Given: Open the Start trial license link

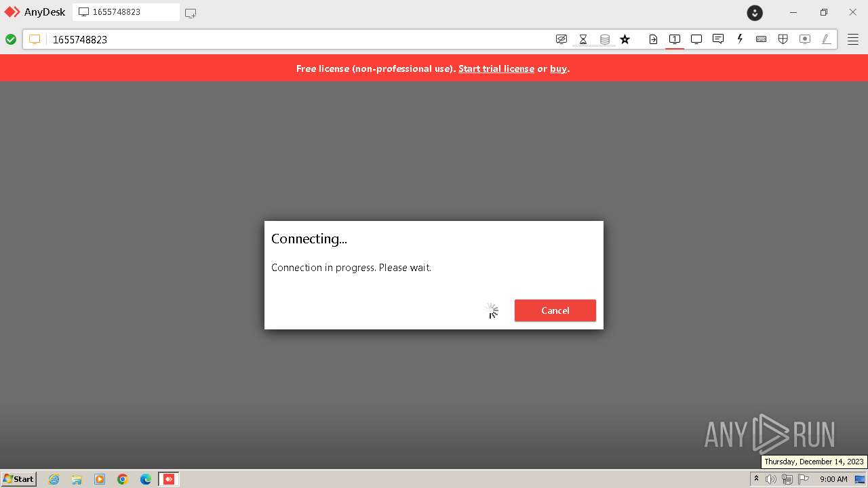Looking at the screenshot, I should (496, 68).
